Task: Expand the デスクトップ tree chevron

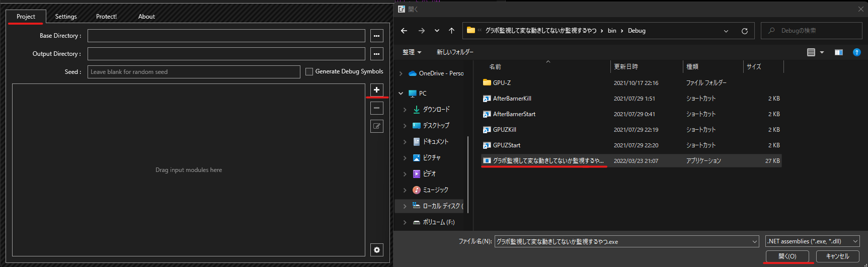Action: coord(405,126)
